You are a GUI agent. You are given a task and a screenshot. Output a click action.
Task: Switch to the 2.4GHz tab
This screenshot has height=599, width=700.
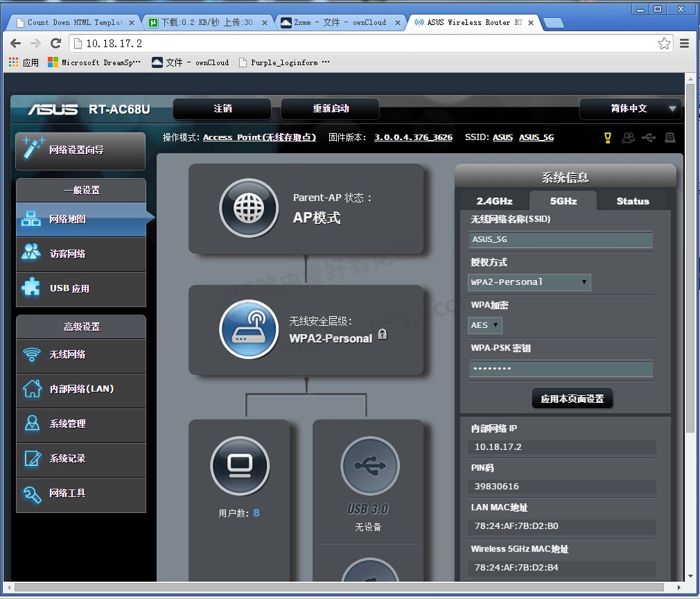coord(494,201)
